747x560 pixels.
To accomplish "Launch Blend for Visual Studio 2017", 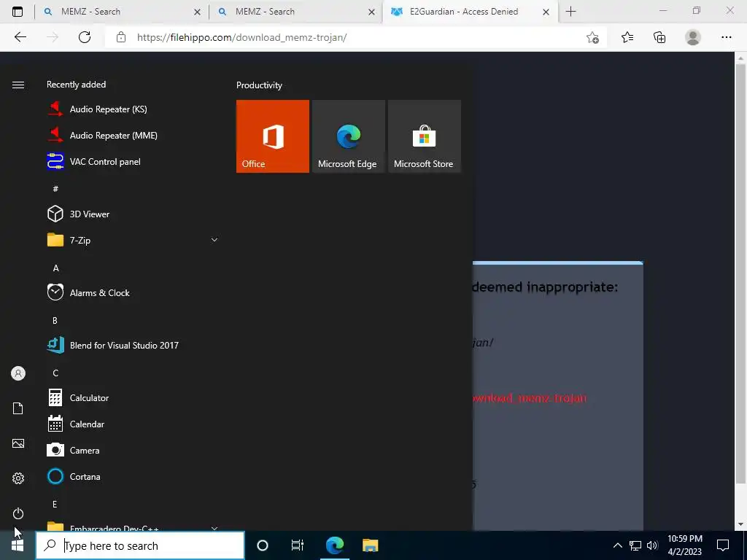I will 133,345.
